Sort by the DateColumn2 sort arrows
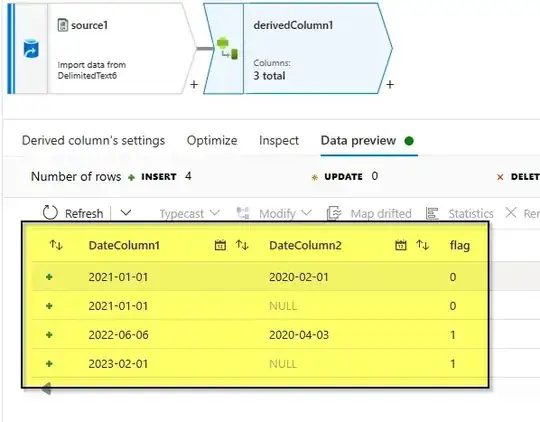 click(x=423, y=245)
